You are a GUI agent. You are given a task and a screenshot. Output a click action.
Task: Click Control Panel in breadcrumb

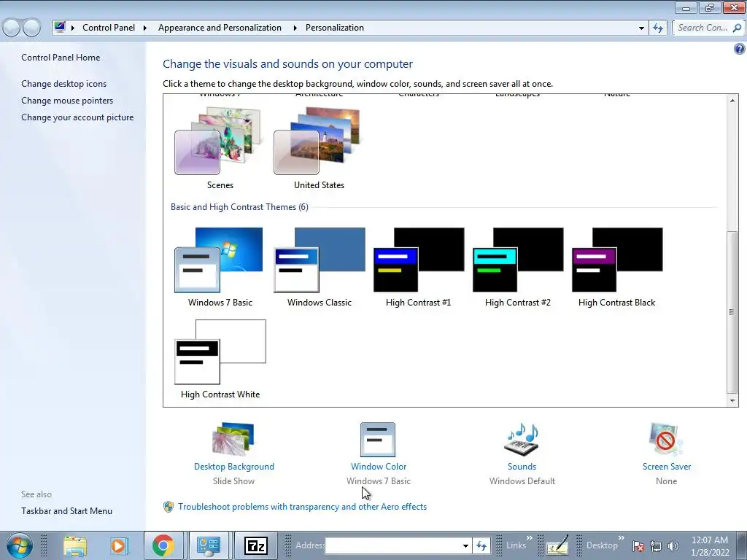(x=109, y=28)
